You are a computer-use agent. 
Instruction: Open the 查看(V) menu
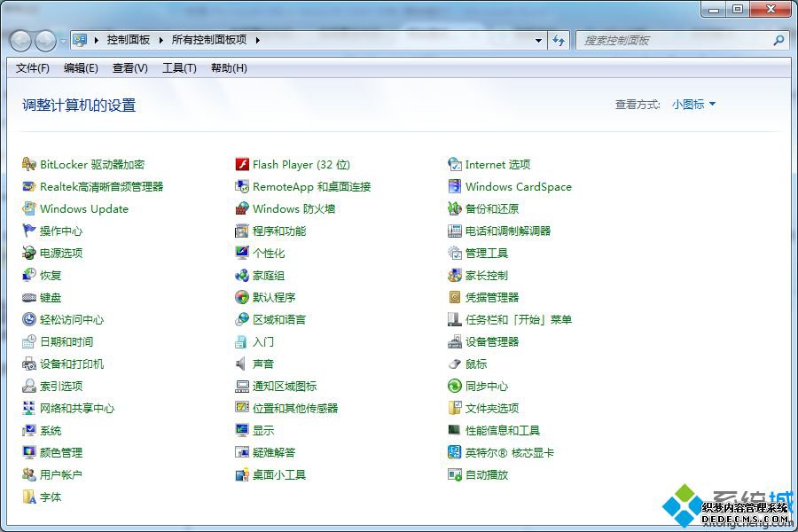pyautogui.click(x=130, y=68)
